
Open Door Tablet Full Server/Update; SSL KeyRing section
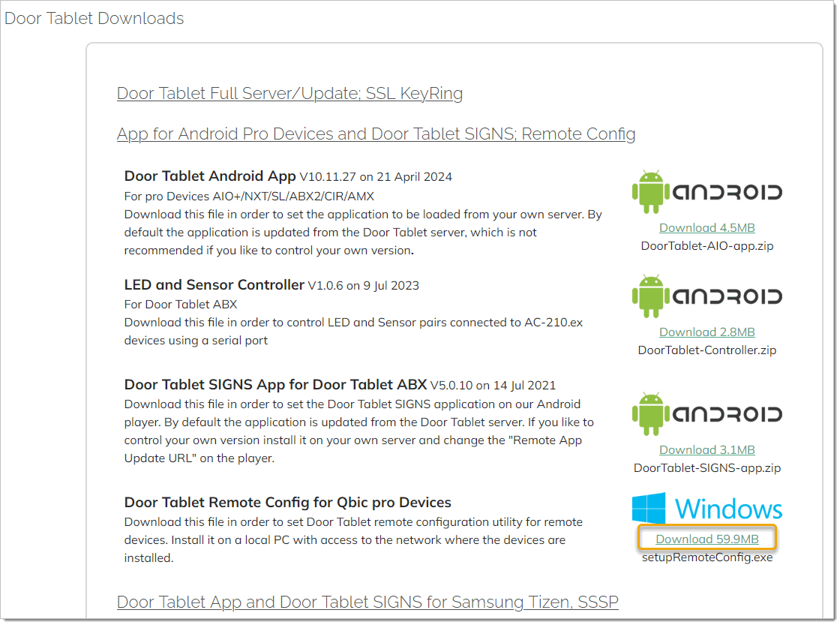click(x=289, y=93)
